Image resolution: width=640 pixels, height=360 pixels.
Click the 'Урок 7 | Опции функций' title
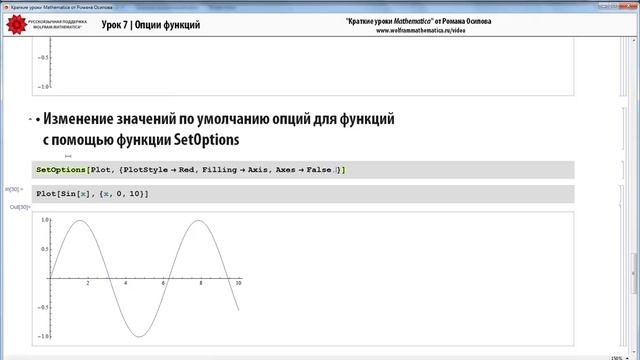pos(151,24)
